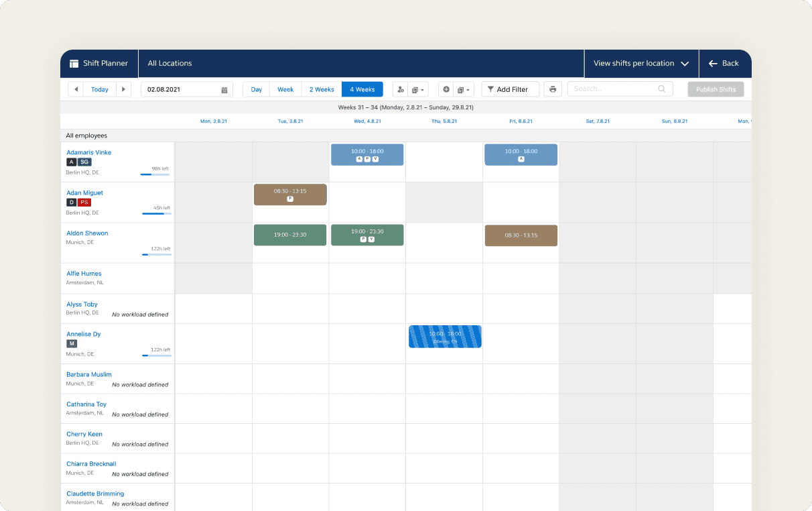Click the Sat, 7.8.21 column header

click(x=598, y=121)
